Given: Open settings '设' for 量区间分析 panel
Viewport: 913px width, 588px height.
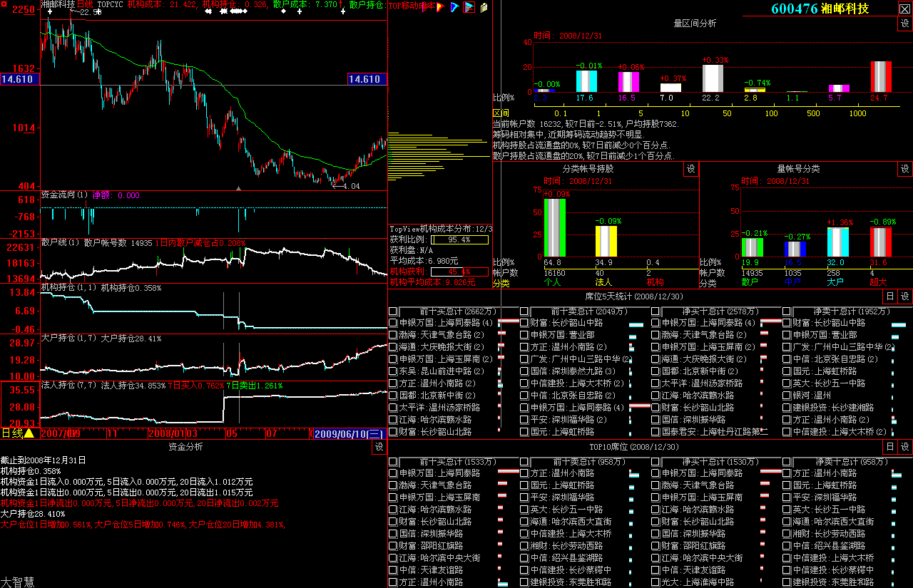Looking at the screenshot, I should tap(904, 24).
